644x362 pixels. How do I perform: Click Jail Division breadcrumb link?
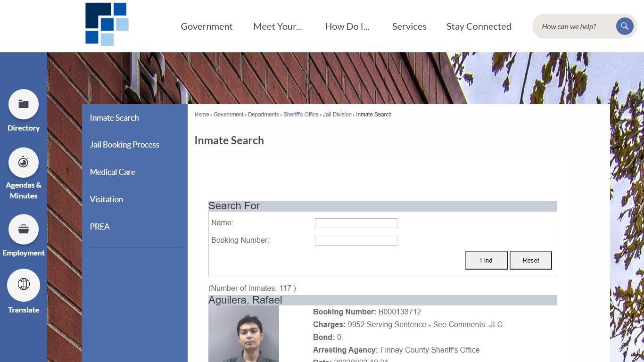point(337,115)
